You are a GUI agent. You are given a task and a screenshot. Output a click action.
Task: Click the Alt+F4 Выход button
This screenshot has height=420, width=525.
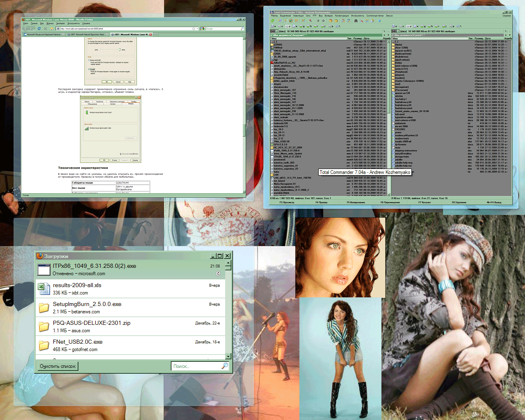point(494,202)
